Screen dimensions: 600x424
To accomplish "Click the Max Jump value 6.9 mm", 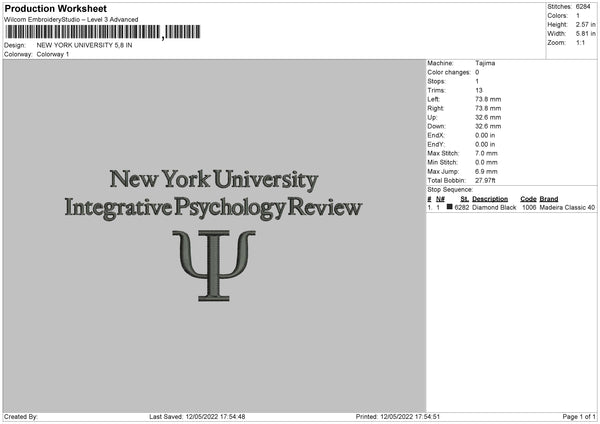I will (486, 171).
